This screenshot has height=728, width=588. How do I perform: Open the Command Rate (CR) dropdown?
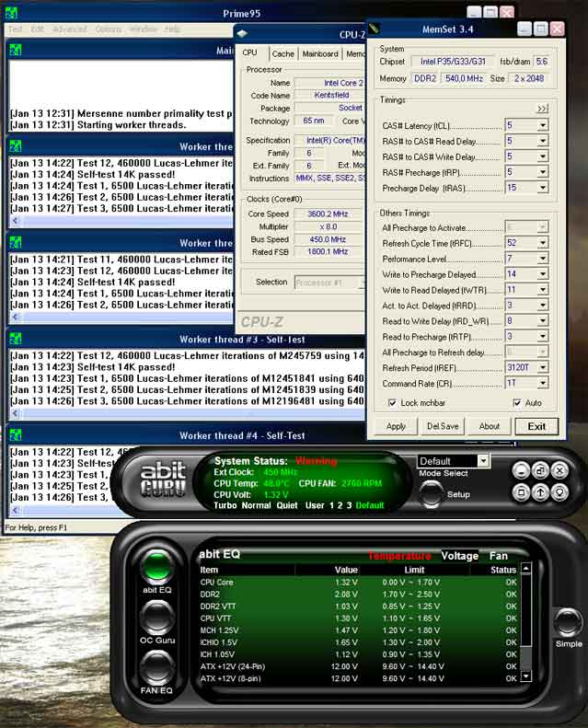click(x=542, y=383)
